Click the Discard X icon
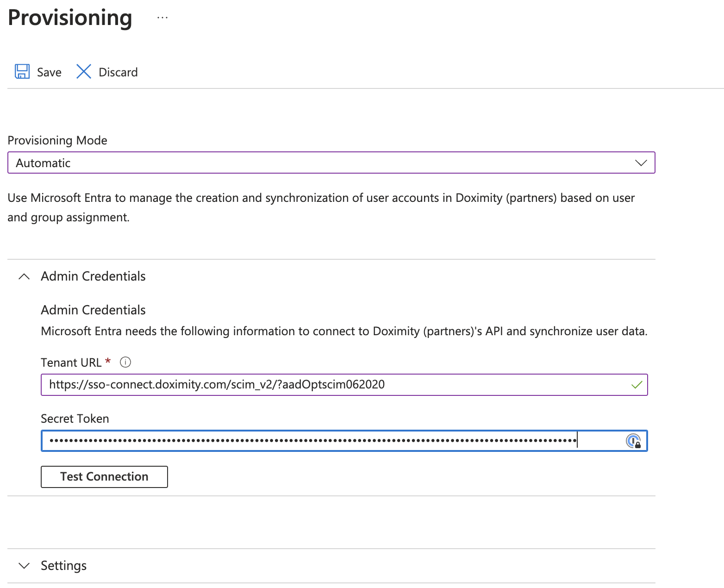The image size is (724, 588). (84, 72)
